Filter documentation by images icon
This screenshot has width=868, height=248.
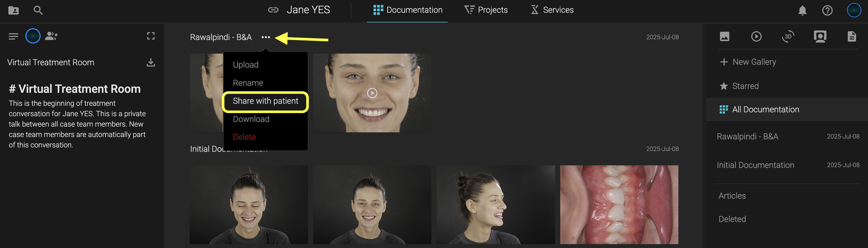pyautogui.click(x=724, y=36)
